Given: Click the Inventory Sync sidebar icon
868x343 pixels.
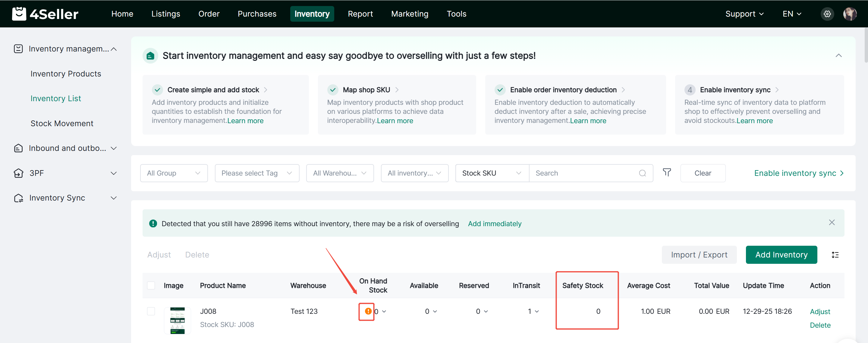Looking at the screenshot, I should [18, 198].
